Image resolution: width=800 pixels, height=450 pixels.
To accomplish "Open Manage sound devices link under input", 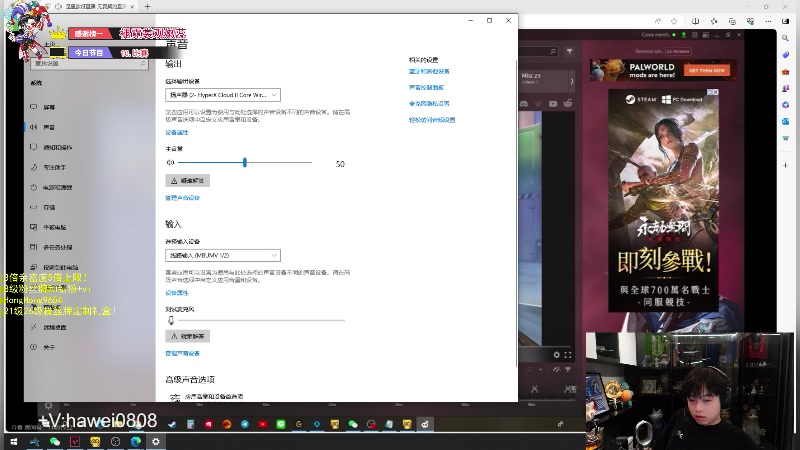I will (182, 354).
